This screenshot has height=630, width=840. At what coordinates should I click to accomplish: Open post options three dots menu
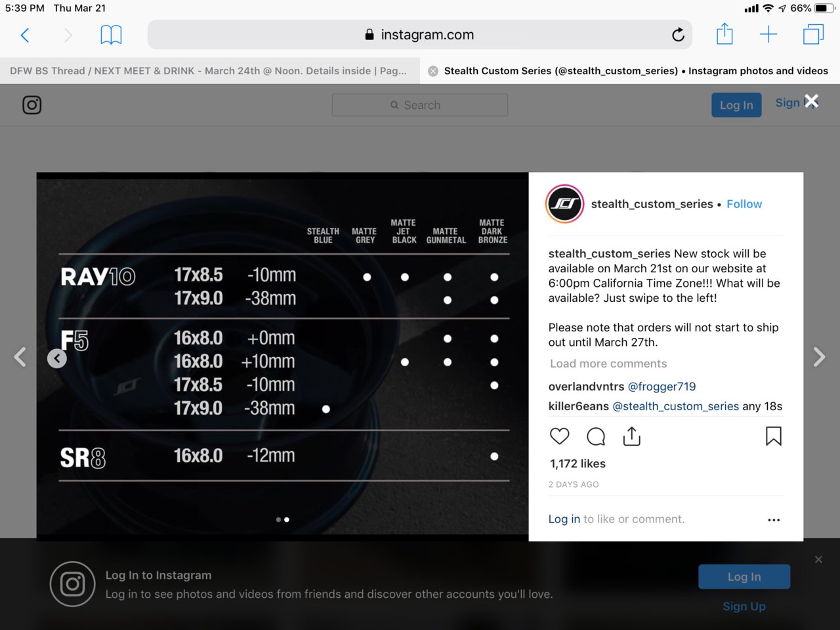pyautogui.click(x=774, y=520)
